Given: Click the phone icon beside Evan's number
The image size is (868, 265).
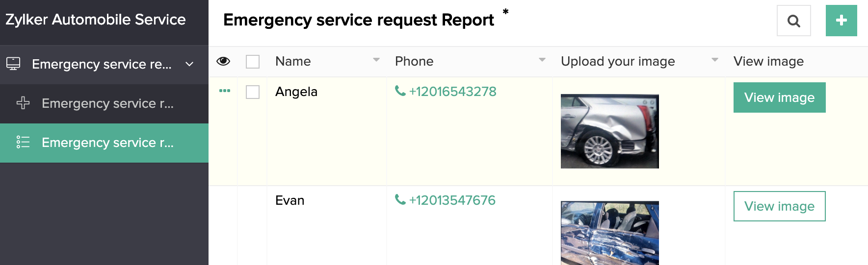Looking at the screenshot, I should pyautogui.click(x=400, y=200).
